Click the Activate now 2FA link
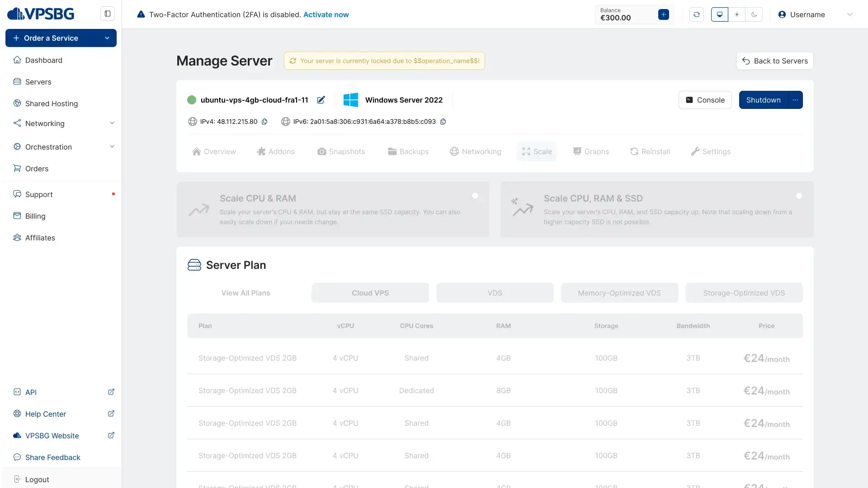 pyautogui.click(x=325, y=14)
